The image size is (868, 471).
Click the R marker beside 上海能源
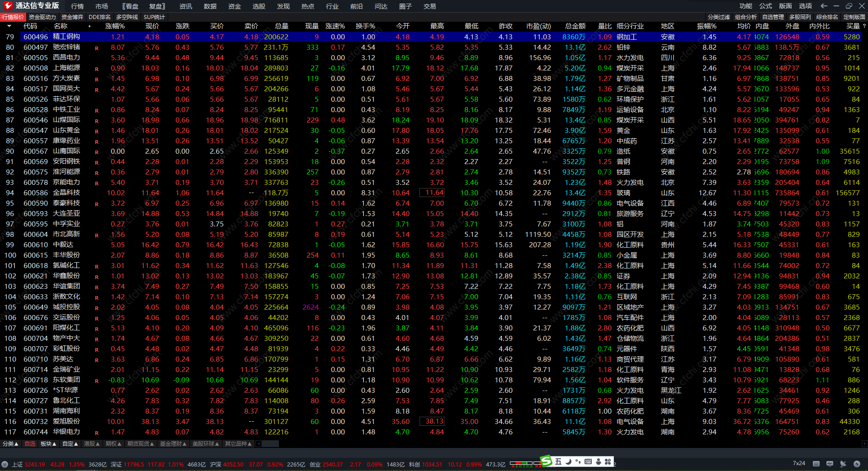coord(97,69)
